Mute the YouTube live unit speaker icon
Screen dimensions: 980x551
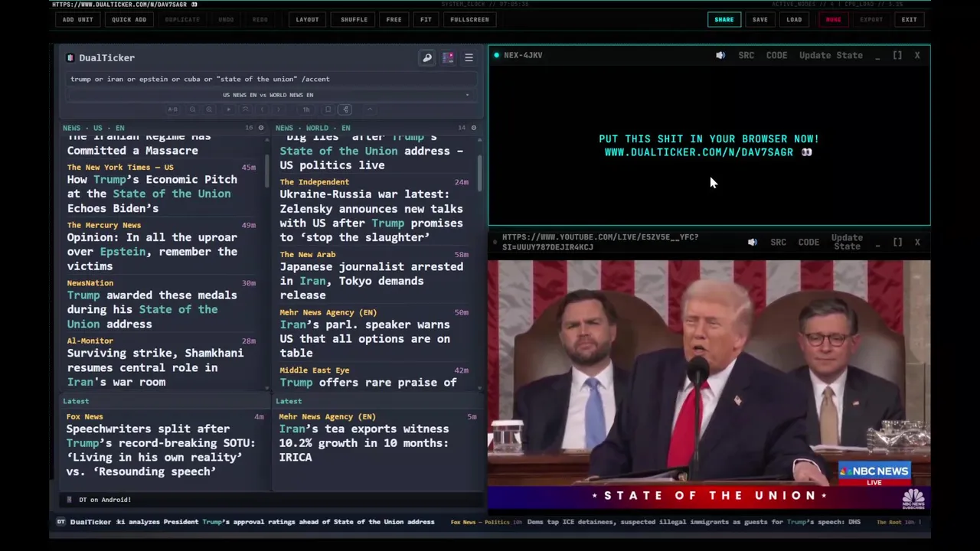click(x=753, y=242)
